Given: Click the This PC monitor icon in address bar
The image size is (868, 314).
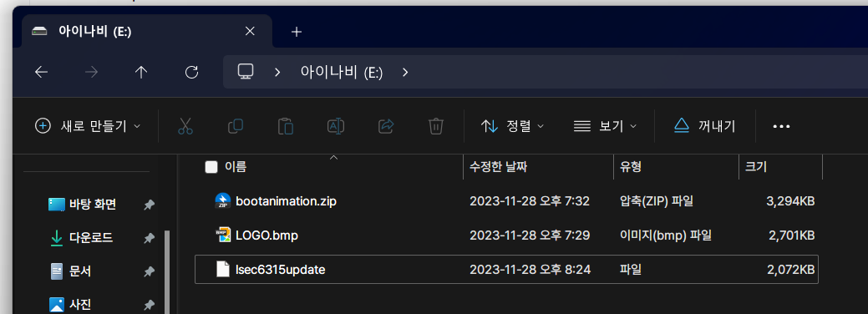Looking at the screenshot, I should tap(246, 72).
